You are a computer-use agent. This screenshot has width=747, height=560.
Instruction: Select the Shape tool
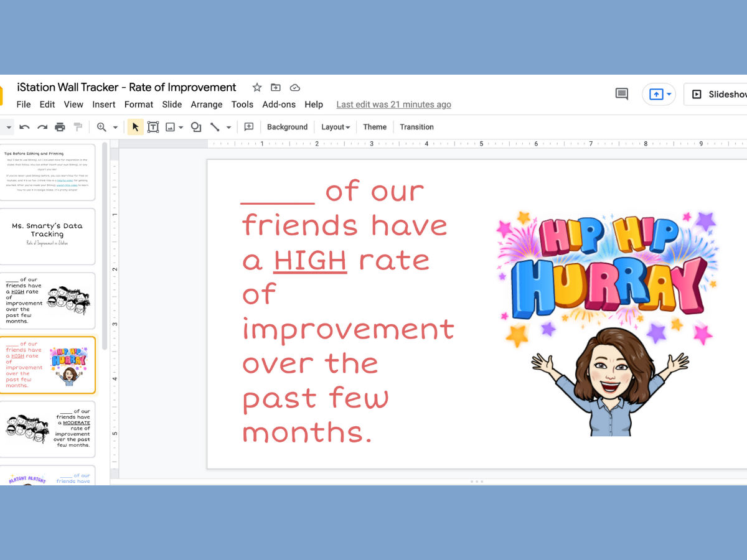[196, 127]
